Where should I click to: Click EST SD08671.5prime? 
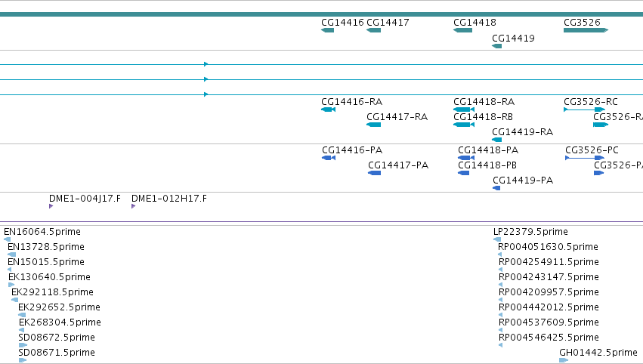pos(23,361)
